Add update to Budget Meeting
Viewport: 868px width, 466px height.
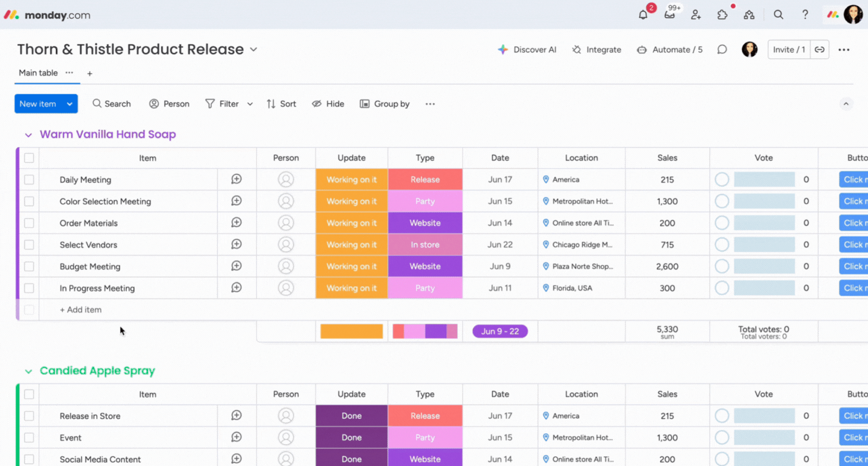tap(236, 266)
